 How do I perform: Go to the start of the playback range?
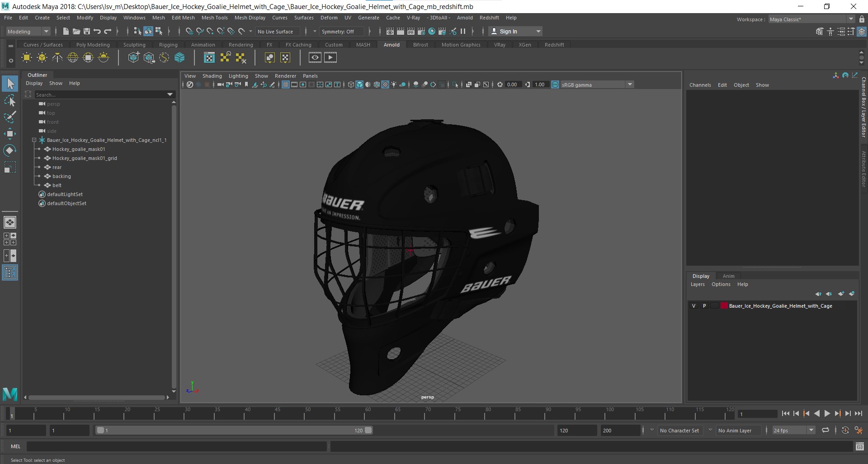[x=785, y=413]
